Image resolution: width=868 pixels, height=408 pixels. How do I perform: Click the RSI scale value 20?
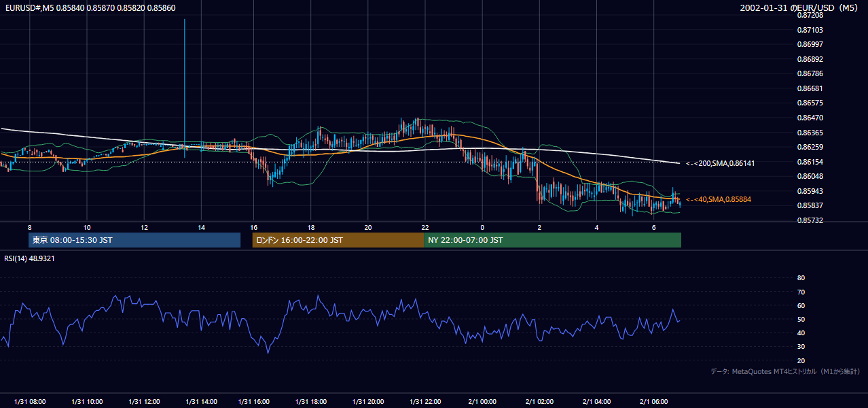(x=801, y=360)
